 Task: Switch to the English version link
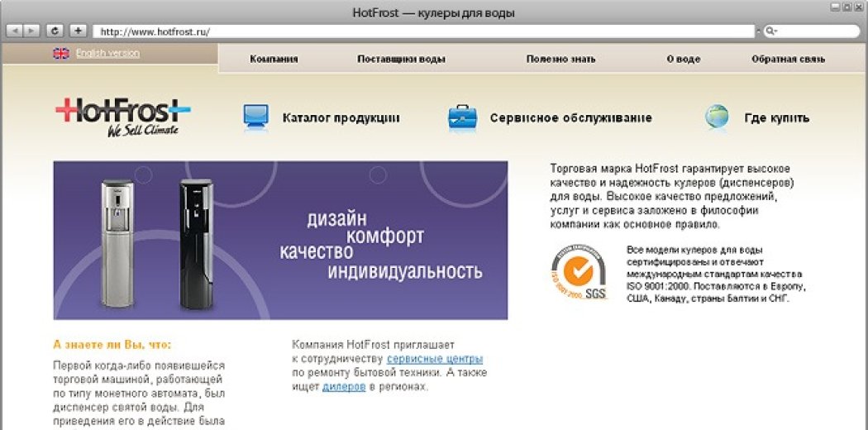pos(107,53)
